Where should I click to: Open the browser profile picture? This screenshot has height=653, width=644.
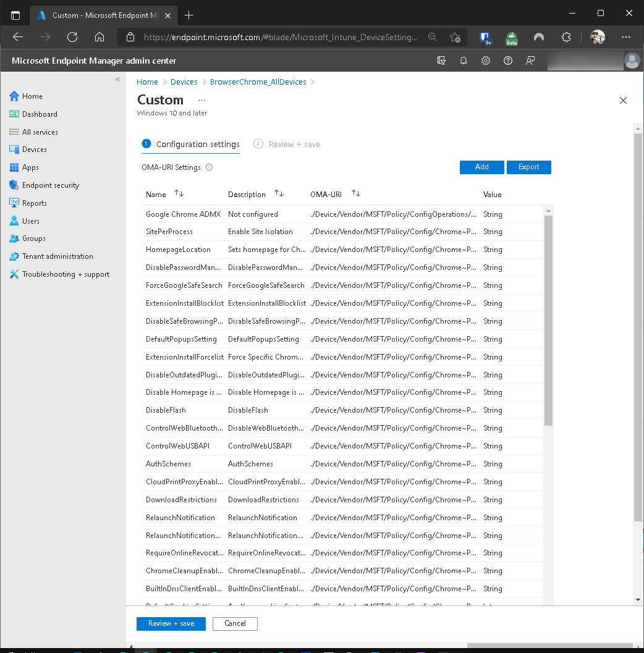pyautogui.click(x=598, y=37)
